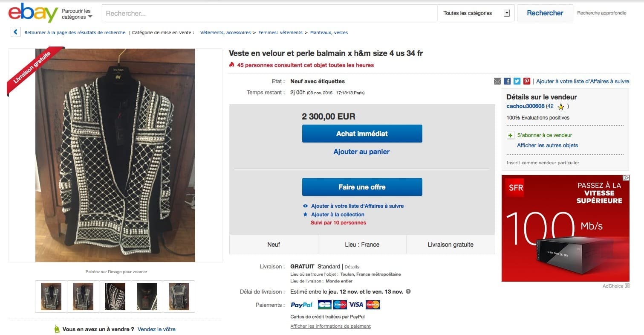Open the Recherche approfondie link
This screenshot has height=335, width=644.
(x=601, y=13)
